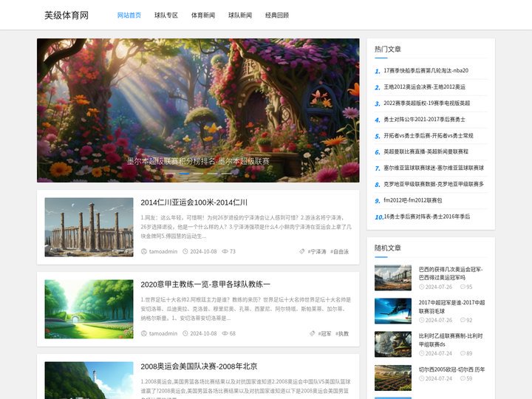Viewport: 532px width, 399px height.
Task: Open hot article 勇士对阵公牛2021-2017季后赛勇士
Action: pos(424,120)
